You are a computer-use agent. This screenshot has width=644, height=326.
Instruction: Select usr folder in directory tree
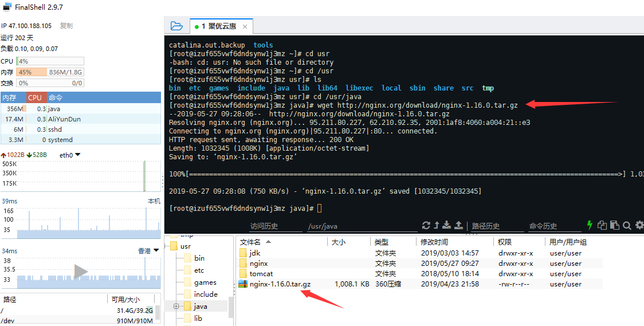(186, 246)
